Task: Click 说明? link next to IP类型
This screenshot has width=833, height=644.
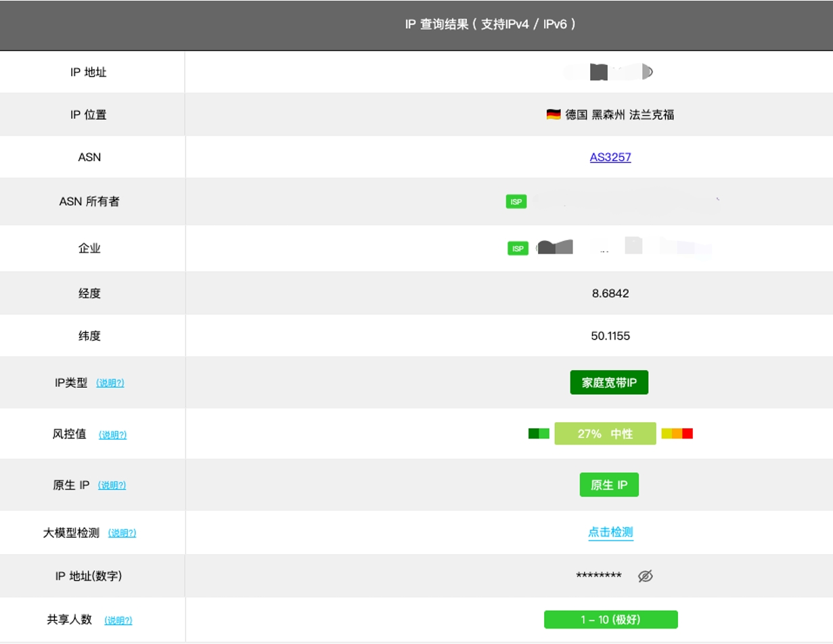Action: [x=110, y=383]
